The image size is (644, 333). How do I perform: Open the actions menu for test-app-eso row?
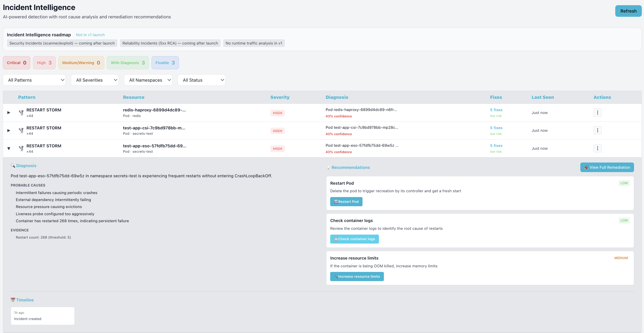597,148
